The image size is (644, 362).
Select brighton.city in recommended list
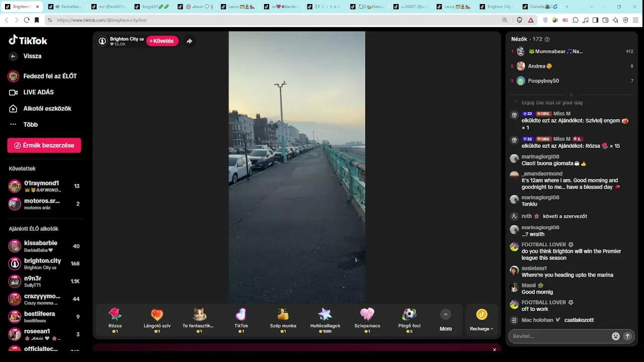point(44,263)
